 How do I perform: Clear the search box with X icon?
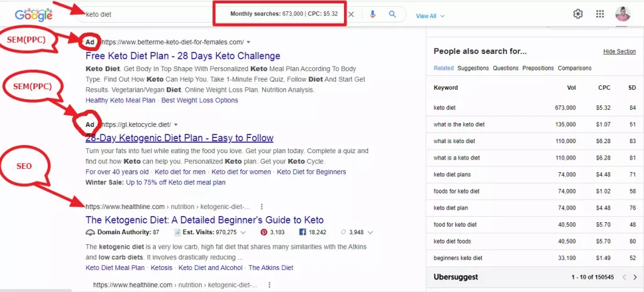[351, 14]
